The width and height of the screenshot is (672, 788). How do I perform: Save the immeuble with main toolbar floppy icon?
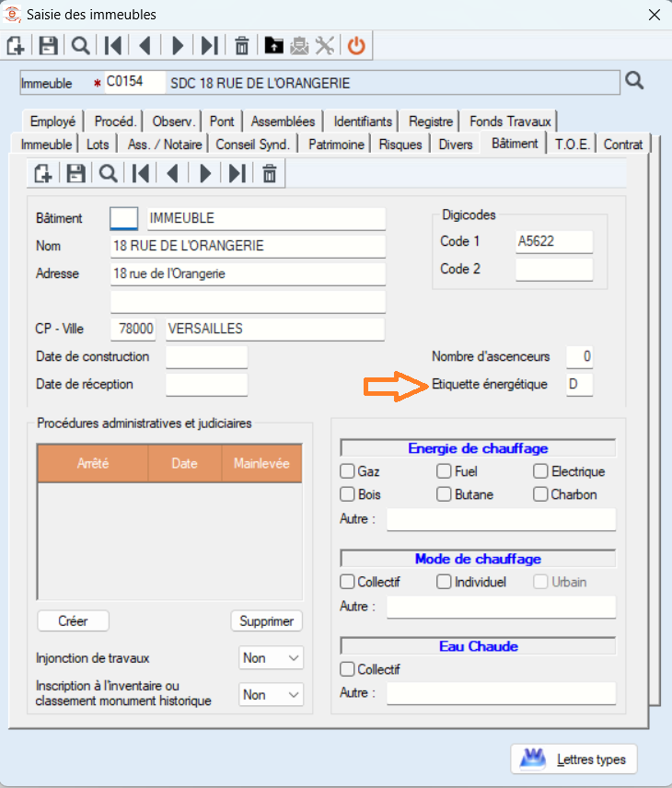(x=48, y=46)
